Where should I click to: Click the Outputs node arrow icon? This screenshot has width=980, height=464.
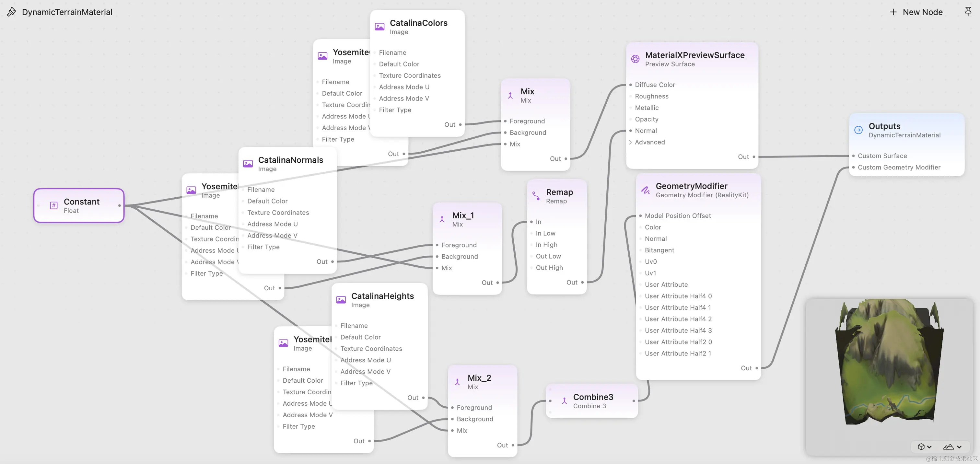click(x=858, y=130)
